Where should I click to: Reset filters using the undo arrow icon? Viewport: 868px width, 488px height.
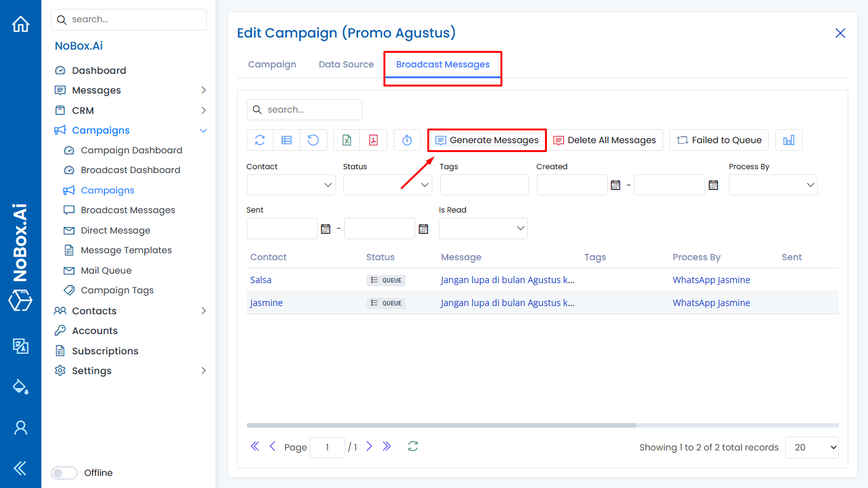[x=313, y=139]
